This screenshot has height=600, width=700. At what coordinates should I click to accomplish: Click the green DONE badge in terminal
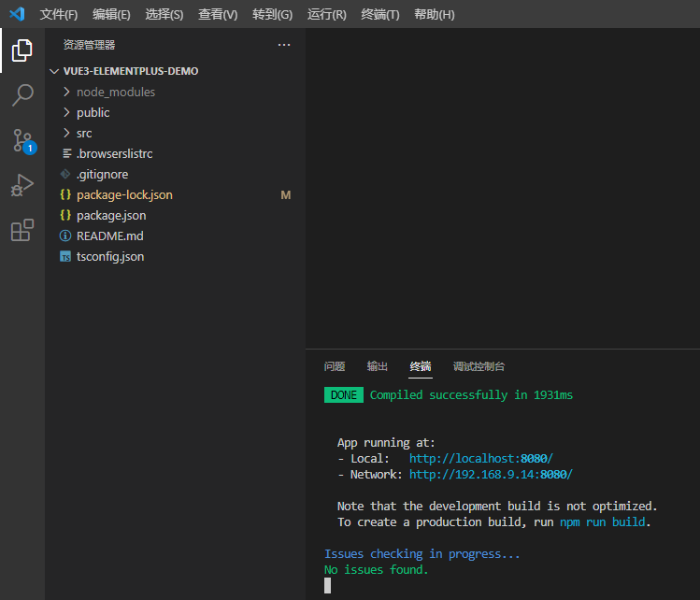(x=344, y=395)
